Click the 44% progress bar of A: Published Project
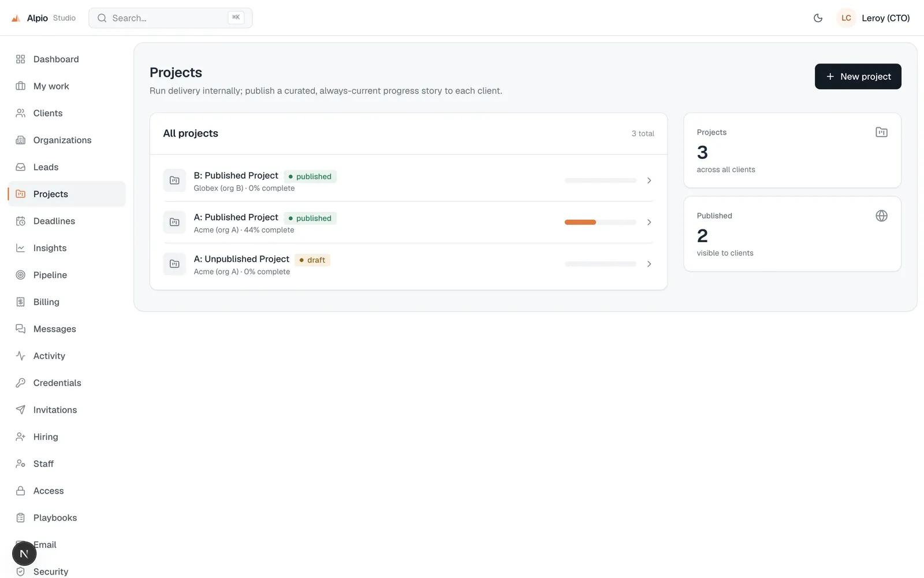The height and width of the screenshot is (578, 924). pyautogui.click(x=600, y=222)
